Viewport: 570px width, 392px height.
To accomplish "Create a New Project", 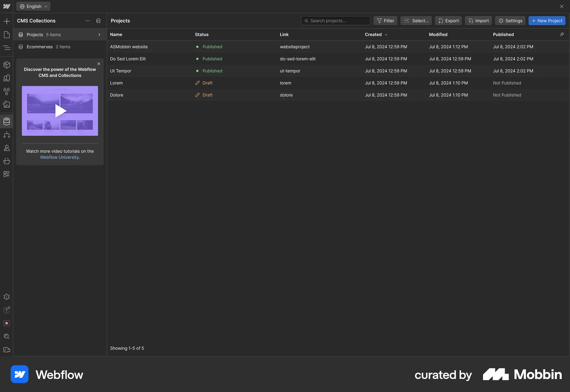I will click(547, 21).
